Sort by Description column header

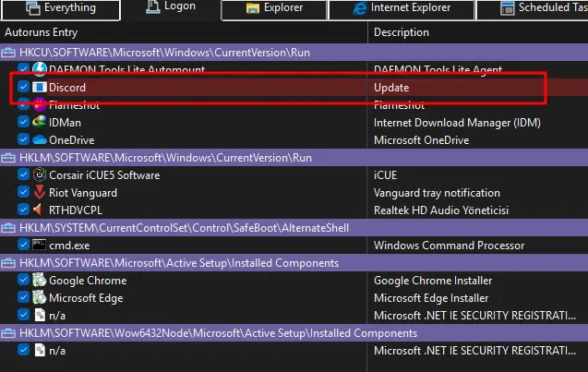tap(402, 32)
